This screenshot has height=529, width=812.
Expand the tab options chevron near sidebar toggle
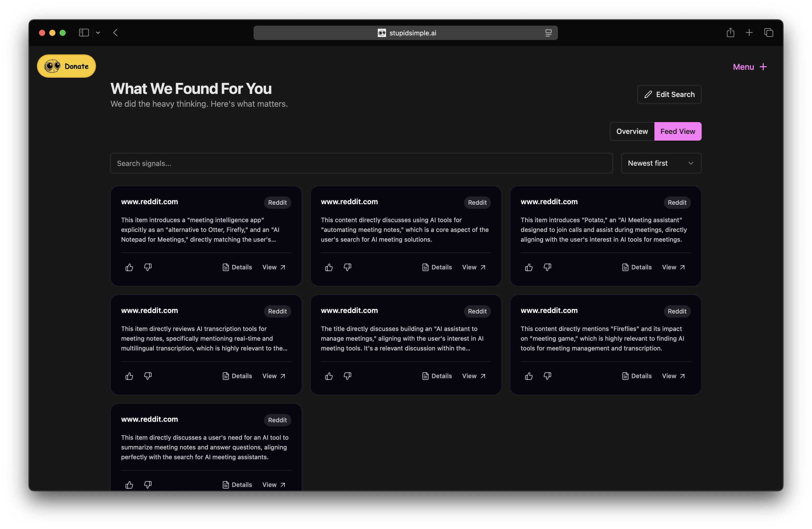tap(98, 32)
